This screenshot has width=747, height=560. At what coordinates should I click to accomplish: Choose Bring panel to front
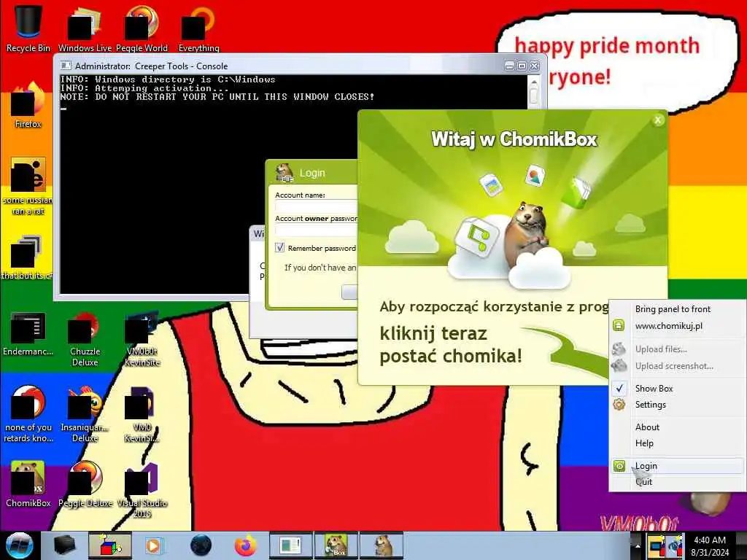click(676, 309)
